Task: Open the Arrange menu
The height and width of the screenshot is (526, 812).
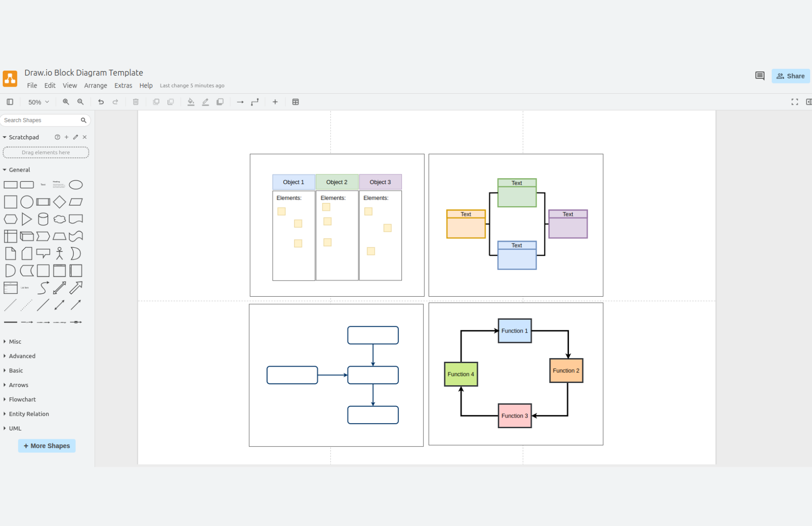Action: point(96,86)
